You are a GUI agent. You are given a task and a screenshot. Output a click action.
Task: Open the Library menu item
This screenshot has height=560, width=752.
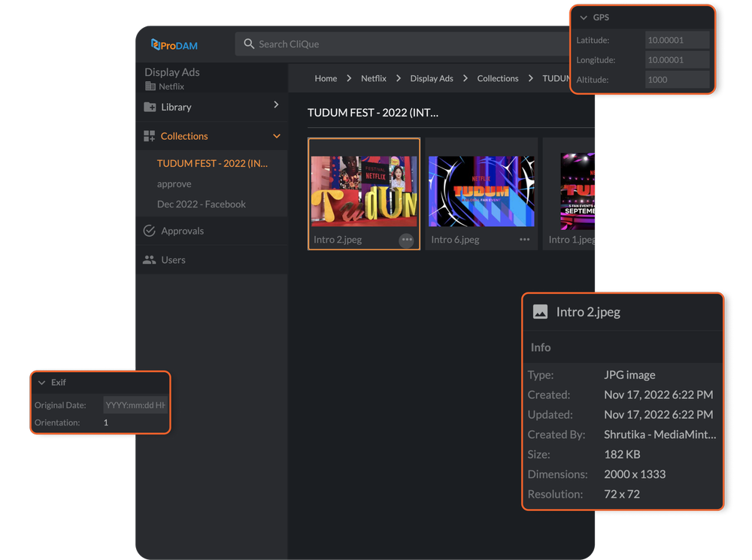[x=212, y=107]
